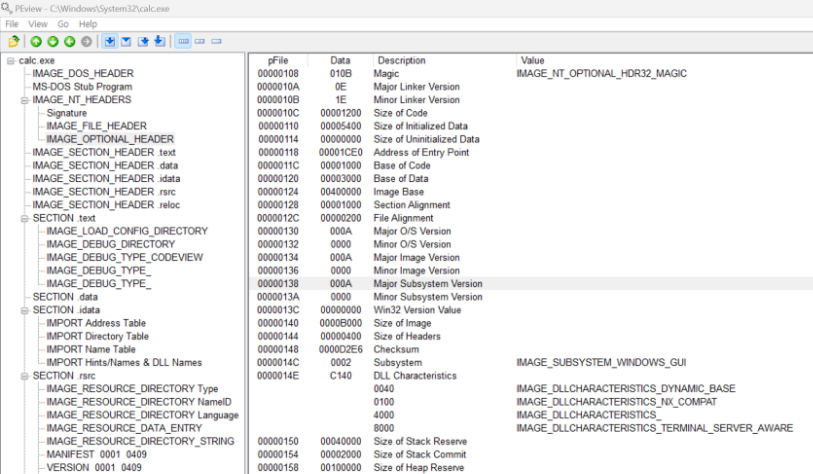Select IMAGE_LOAD_CONFIG_DIRECTORY item
Image resolution: width=813 pixels, height=474 pixels.
127,231
